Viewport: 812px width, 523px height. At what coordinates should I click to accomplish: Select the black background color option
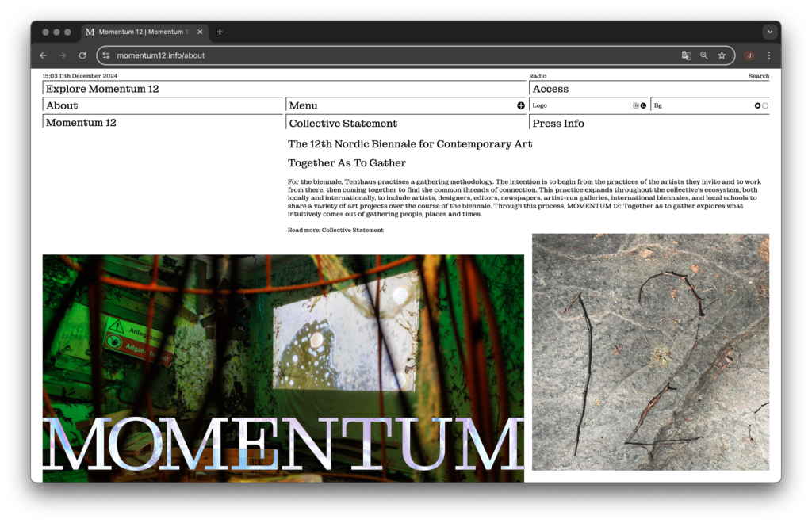[x=757, y=105]
